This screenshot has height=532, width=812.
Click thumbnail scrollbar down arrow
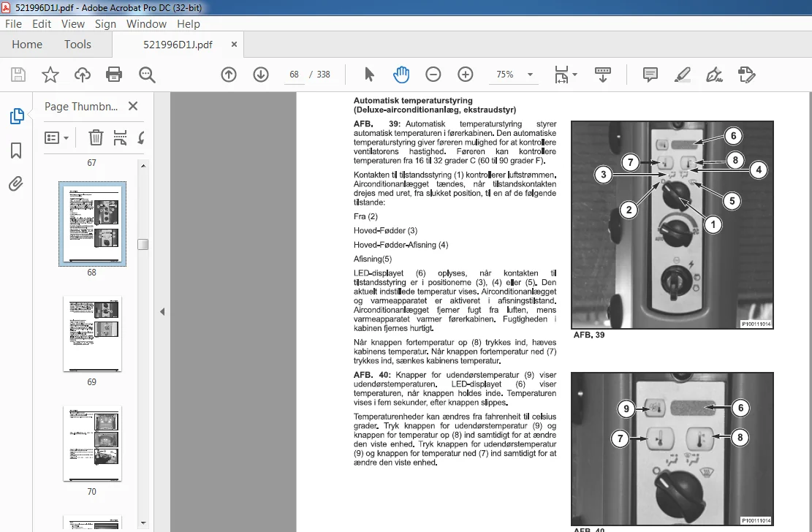[143, 523]
